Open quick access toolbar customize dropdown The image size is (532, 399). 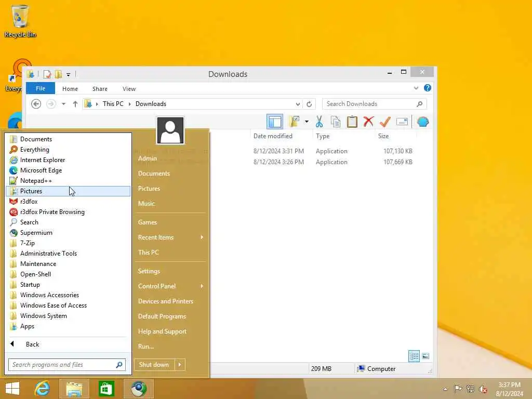pos(68,74)
